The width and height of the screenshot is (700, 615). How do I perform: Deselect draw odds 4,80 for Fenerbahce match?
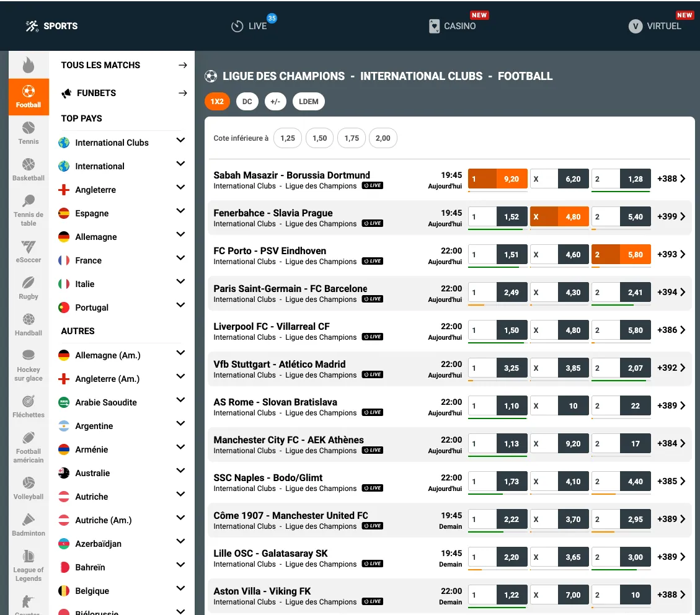click(x=559, y=217)
